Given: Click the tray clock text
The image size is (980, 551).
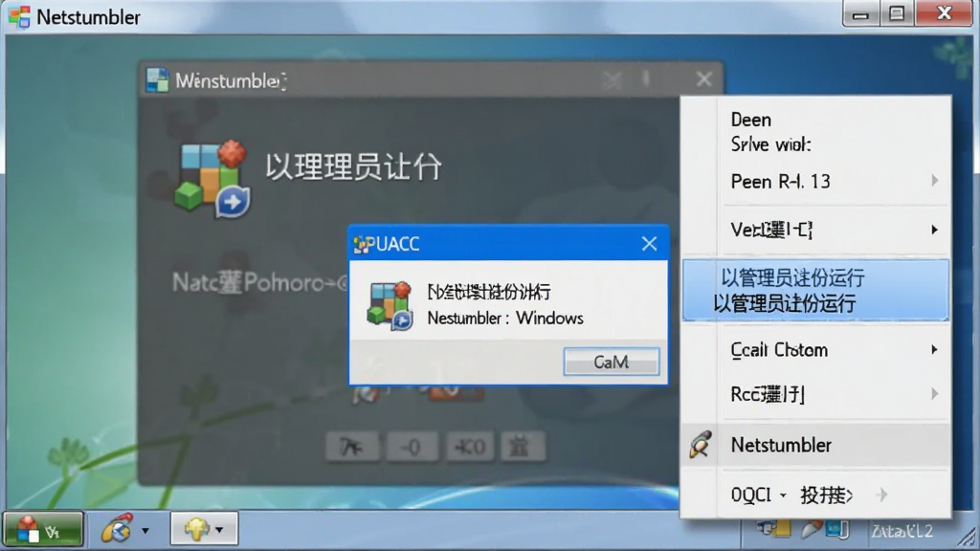Looking at the screenshot, I should pyautogui.click(x=902, y=531).
